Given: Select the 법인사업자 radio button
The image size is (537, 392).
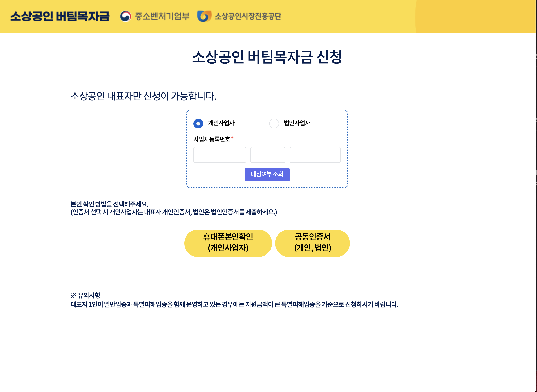Looking at the screenshot, I should click(x=274, y=124).
